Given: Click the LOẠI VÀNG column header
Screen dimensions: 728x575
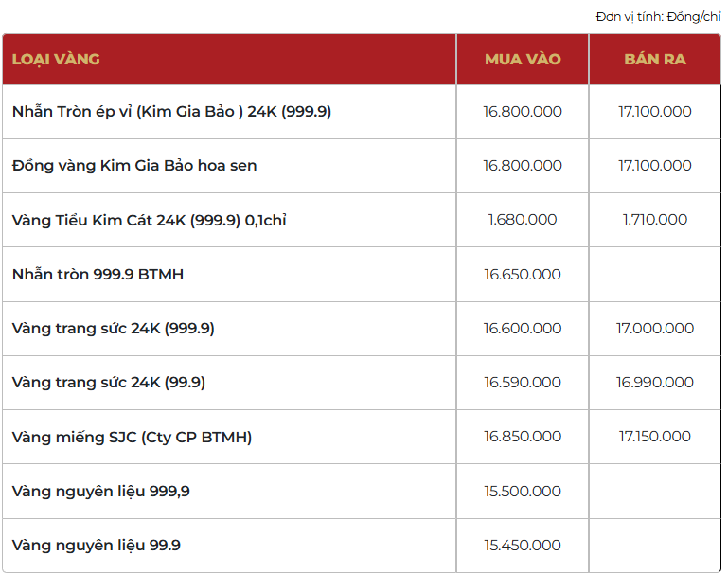Looking at the screenshot, I should click(56, 59).
